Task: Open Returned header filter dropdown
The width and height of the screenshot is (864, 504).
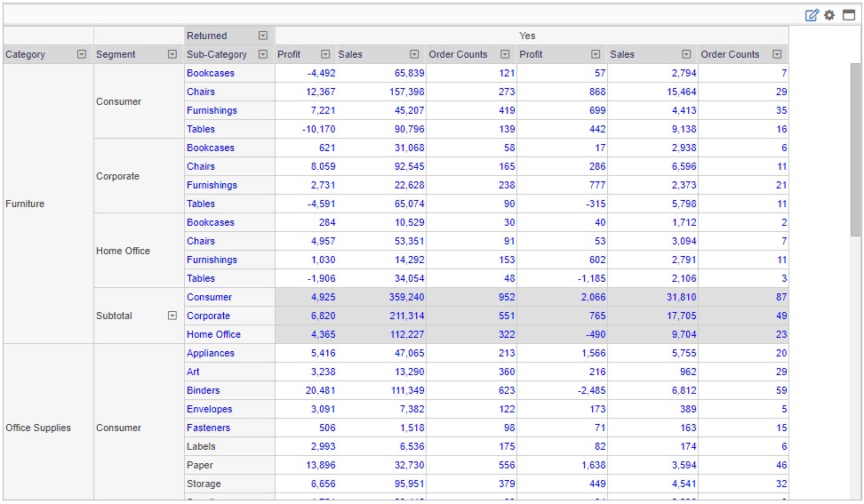Action: point(263,36)
